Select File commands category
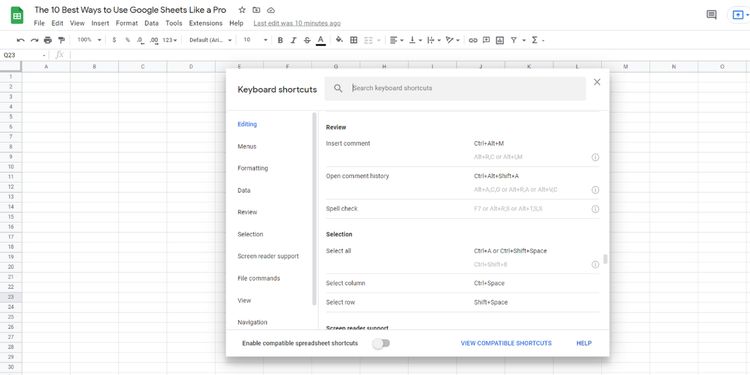This screenshot has height=375, width=750. [259, 278]
